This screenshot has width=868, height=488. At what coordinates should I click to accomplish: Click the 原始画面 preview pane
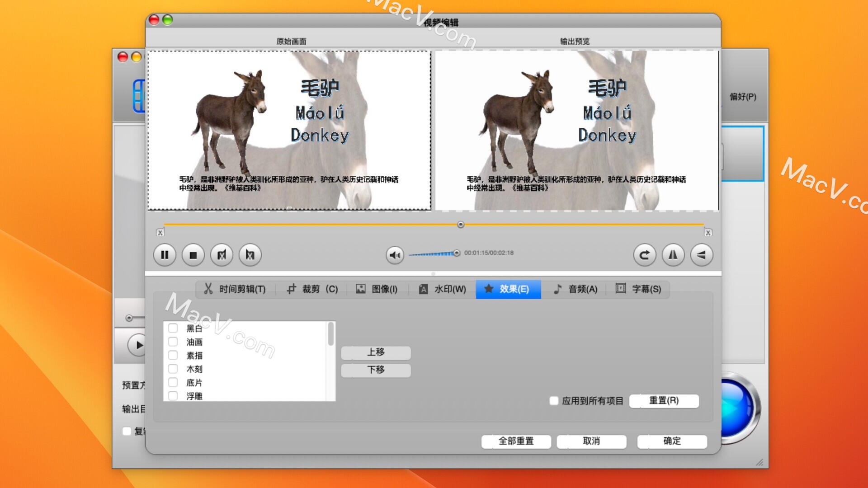289,130
